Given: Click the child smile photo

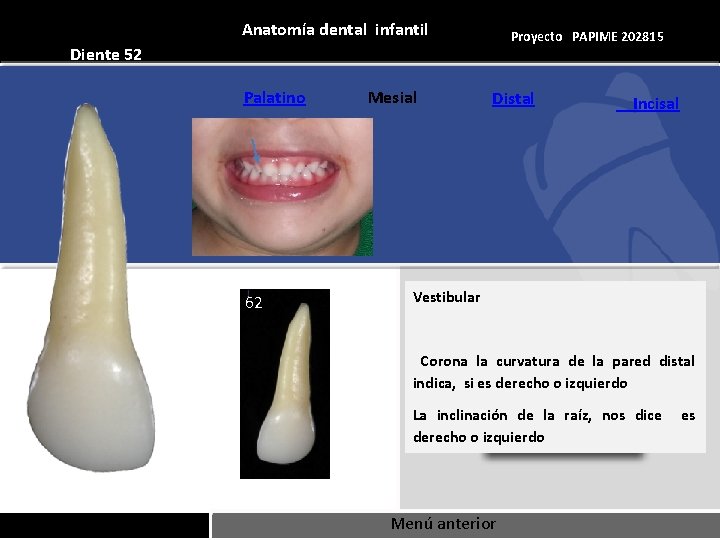Looking at the screenshot, I should pos(282,187).
